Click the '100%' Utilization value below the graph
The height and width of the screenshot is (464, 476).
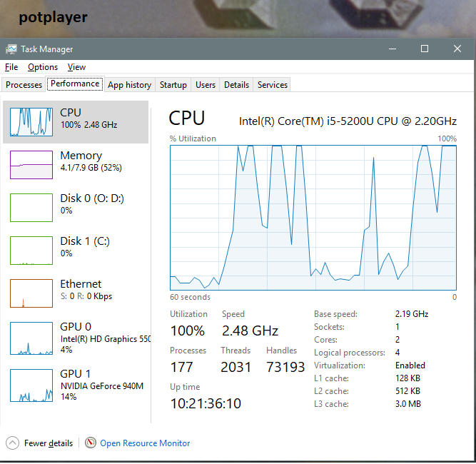tap(187, 331)
